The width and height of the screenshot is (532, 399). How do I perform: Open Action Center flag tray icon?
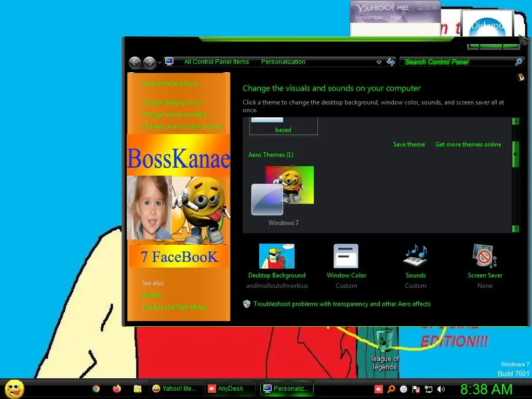pos(416,389)
